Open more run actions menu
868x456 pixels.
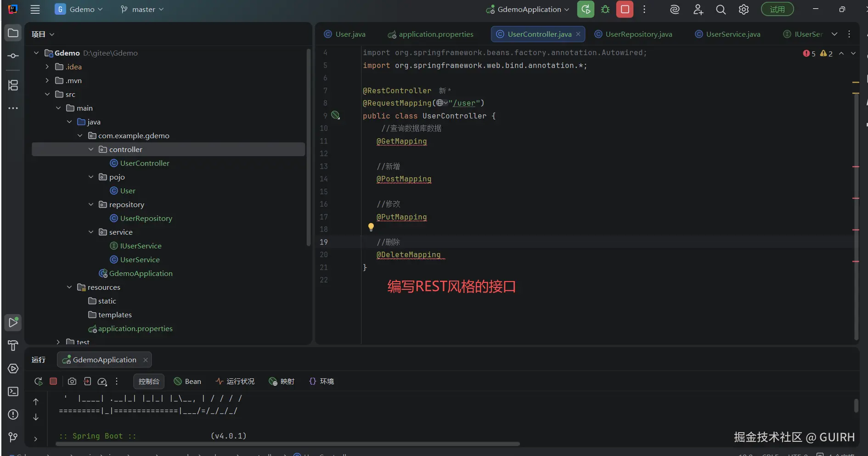(x=644, y=9)
